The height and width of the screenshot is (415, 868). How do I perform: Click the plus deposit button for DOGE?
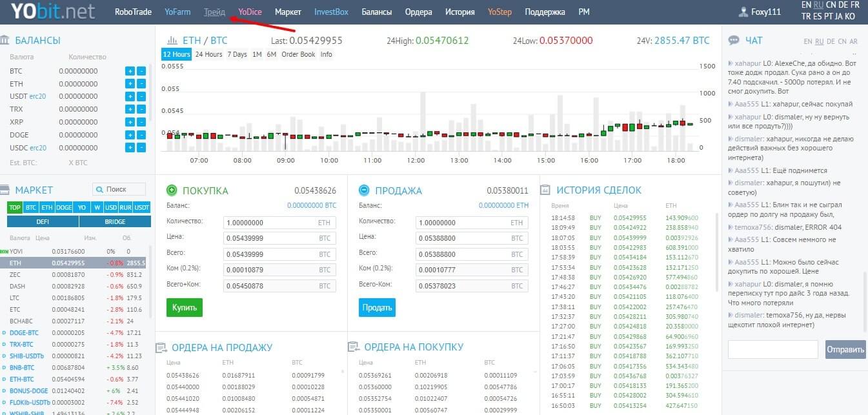click(130, 135)
